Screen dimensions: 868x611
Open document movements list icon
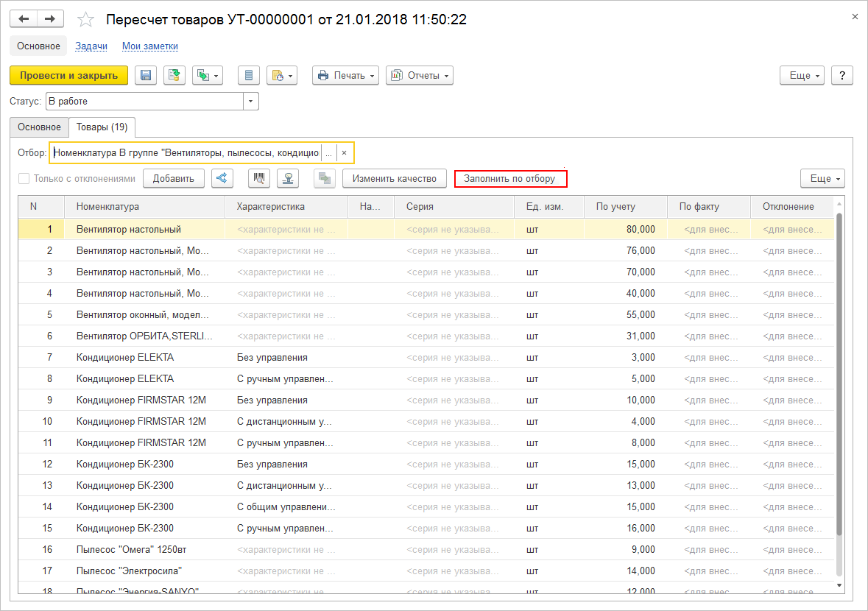point(249,75)
